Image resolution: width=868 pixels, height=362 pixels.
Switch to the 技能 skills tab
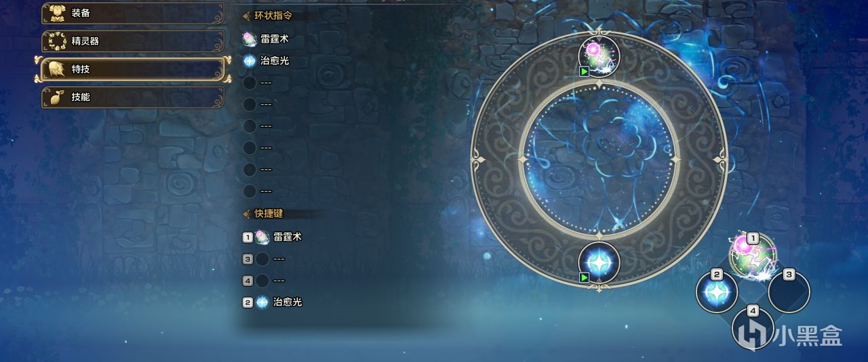(x=132, y=97)
